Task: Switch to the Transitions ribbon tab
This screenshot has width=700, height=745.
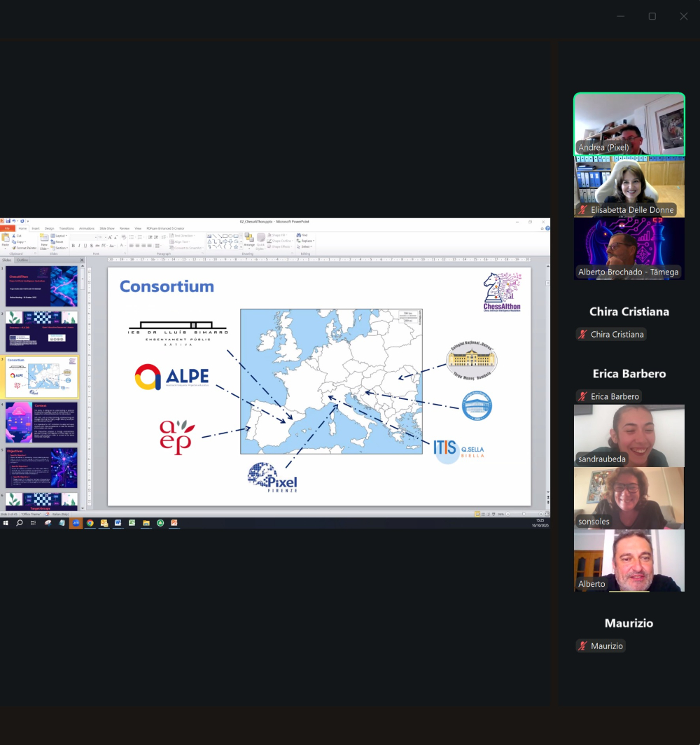Action: pyautogui.click(x=66, y=228)
